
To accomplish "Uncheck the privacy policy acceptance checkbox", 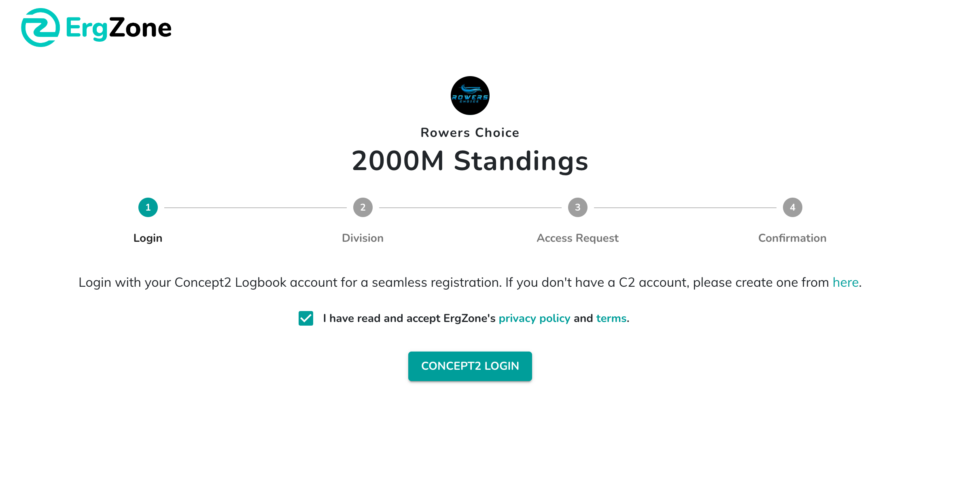I will tap(306, 318).
